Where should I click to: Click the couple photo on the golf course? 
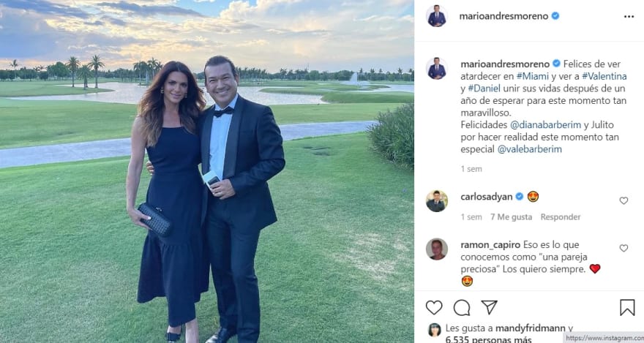(x=207, y=171)
